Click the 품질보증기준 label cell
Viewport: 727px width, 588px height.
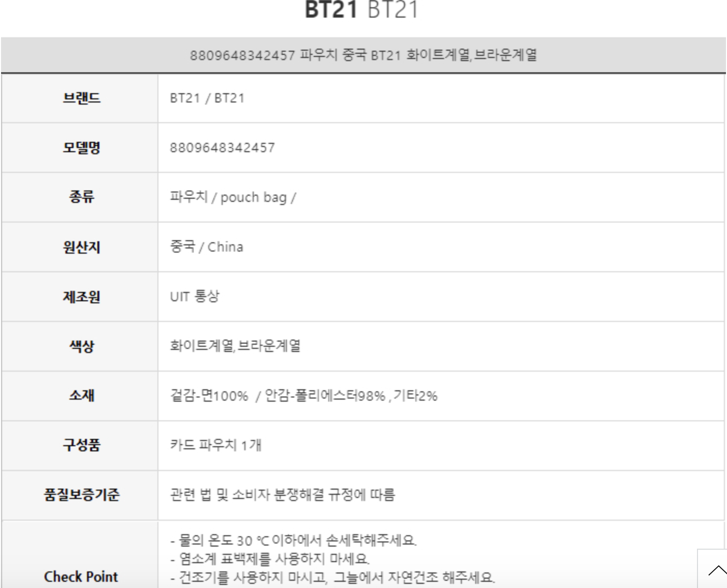click(x=81, y=495)
